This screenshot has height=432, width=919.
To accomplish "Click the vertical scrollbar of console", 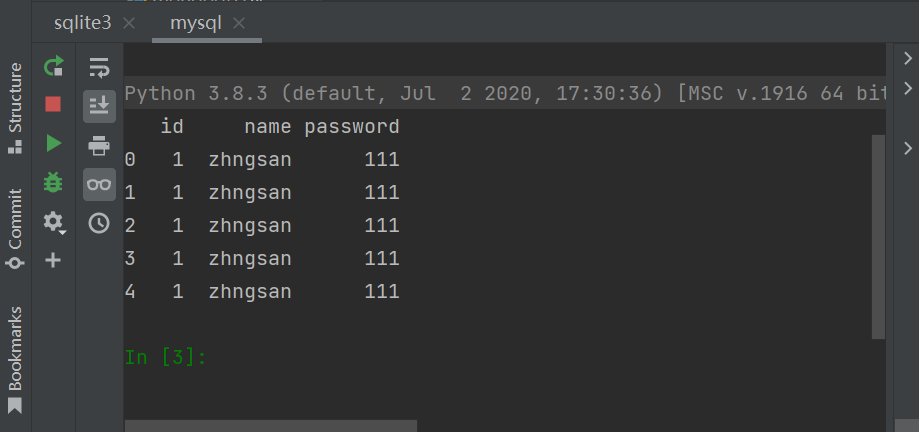I will click(878, 237).
